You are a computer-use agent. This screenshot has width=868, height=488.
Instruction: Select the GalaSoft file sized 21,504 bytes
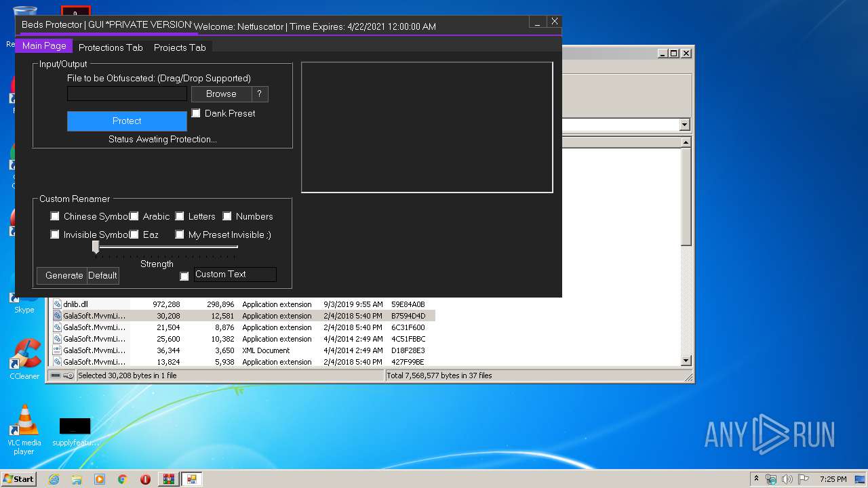(243, 327)
